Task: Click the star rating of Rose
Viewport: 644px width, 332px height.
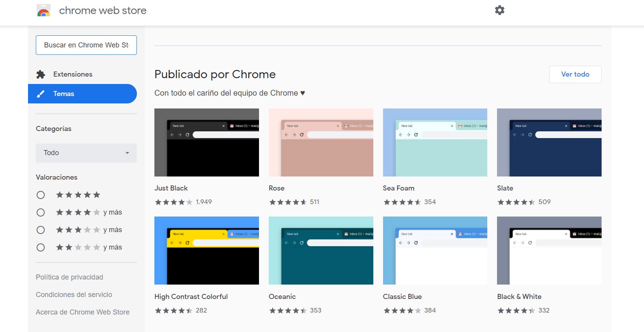Action: 288,202
